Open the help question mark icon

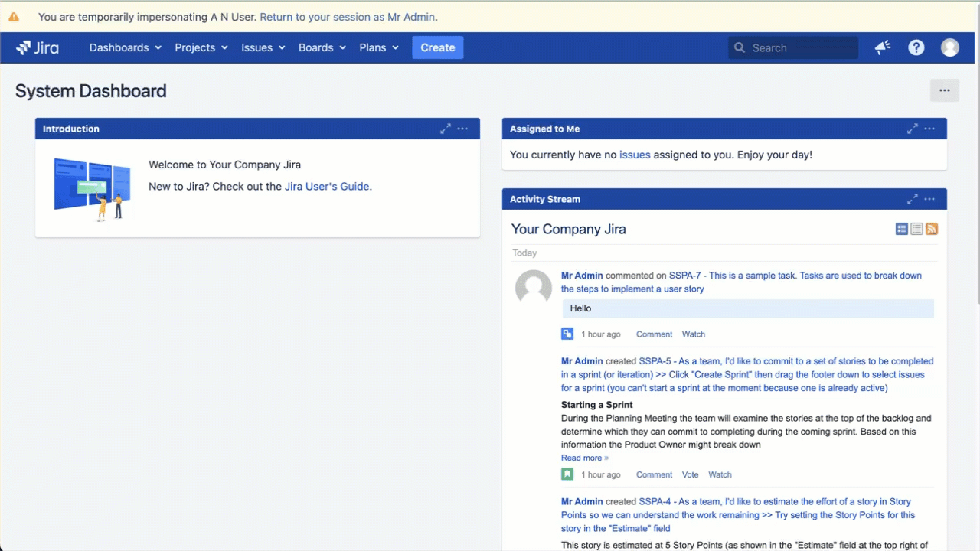coord(916,47)
